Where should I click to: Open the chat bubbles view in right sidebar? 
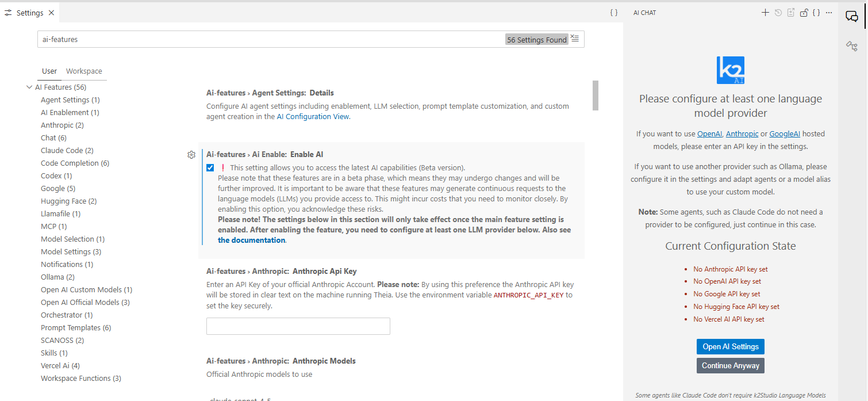pos(852,16)
